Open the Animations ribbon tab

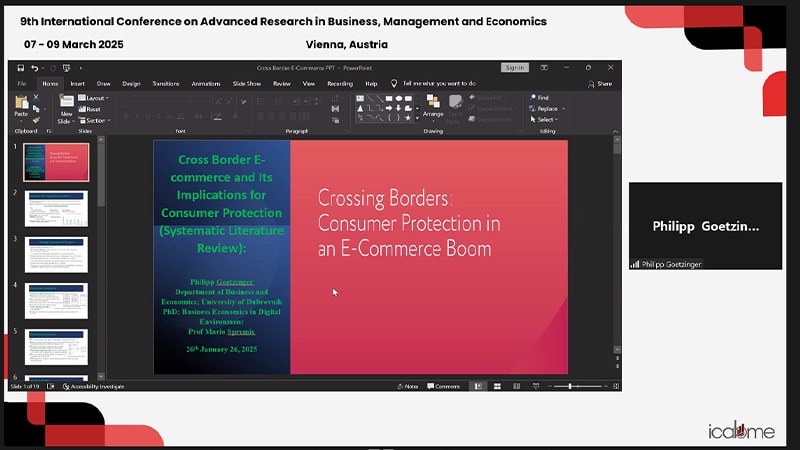click(206, 84)
